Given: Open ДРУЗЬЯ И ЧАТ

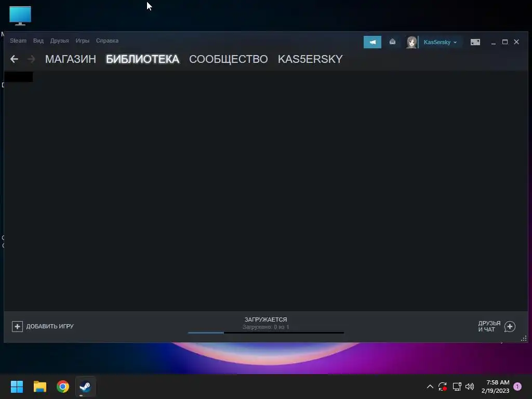Looking at the screenshot, I should 489,326.
